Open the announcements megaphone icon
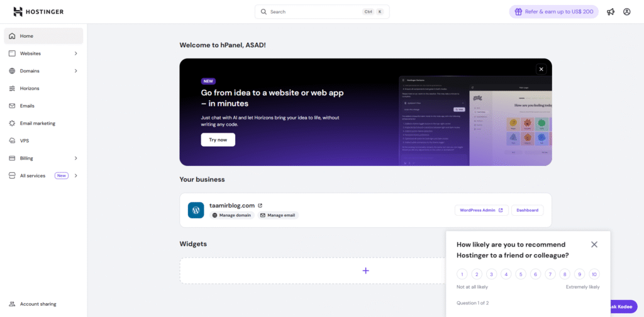Image resolution: width=644 pixels, height=317 pixels. point(611,12)
